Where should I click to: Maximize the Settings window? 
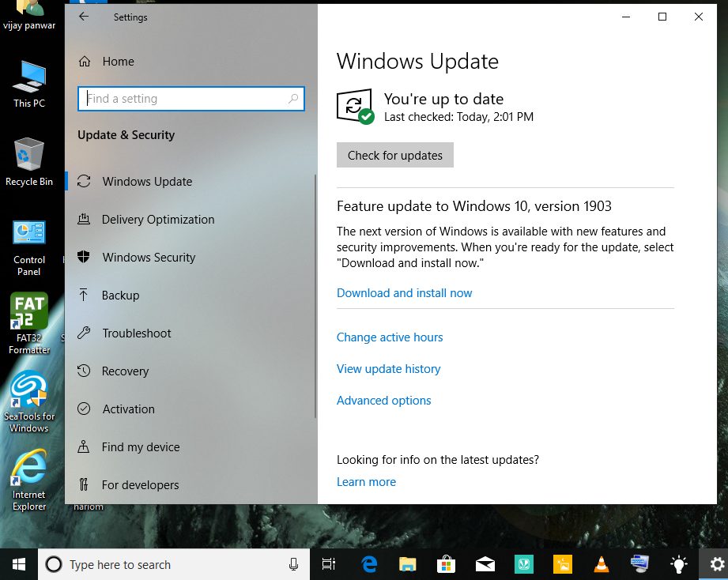pyautogui.click(x=662, y=17)
